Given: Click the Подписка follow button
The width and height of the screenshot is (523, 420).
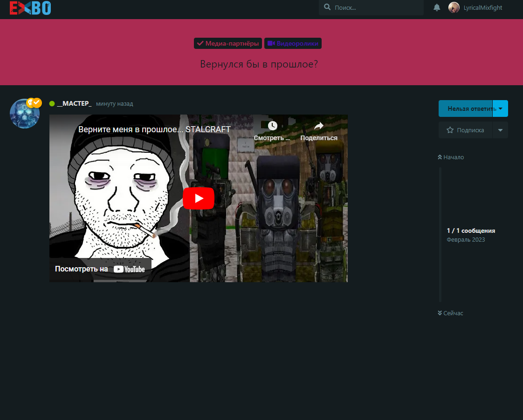Looking at the screenshot, I should 466,130.
